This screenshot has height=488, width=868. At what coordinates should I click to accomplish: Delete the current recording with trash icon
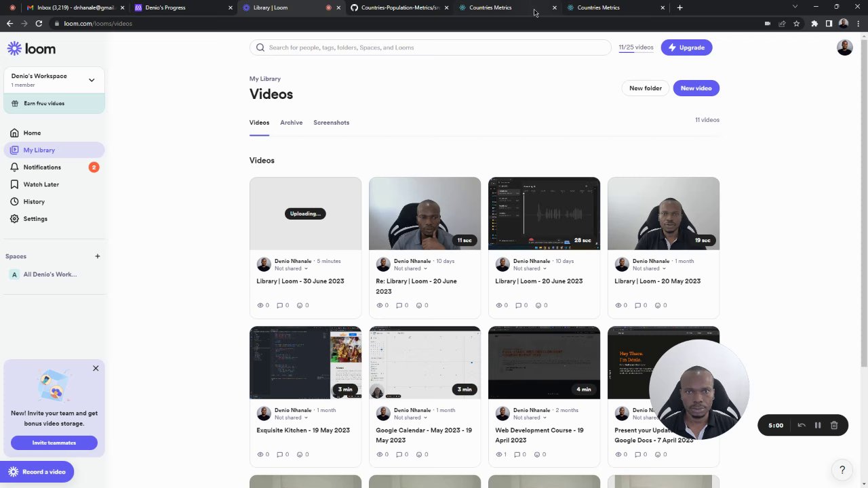[x=834, y=425]
